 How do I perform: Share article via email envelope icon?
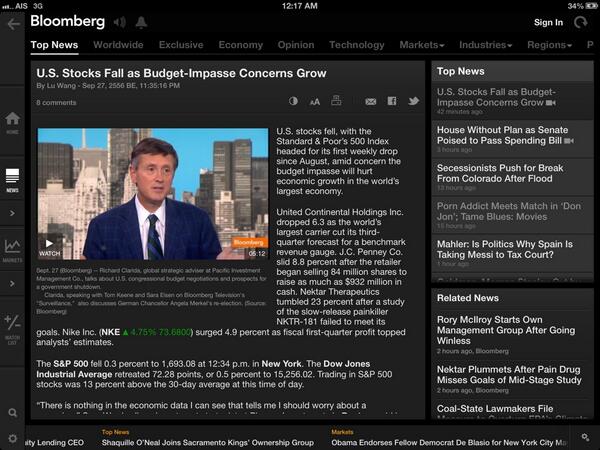click(370, 101)
